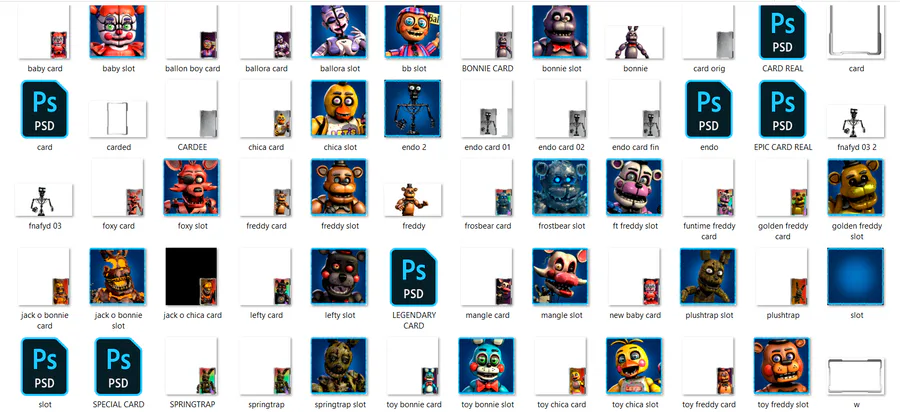Select the 'freddy card' label
This screenshot has height=412, width=900.
pyautogui.click(x=266, y=226)
